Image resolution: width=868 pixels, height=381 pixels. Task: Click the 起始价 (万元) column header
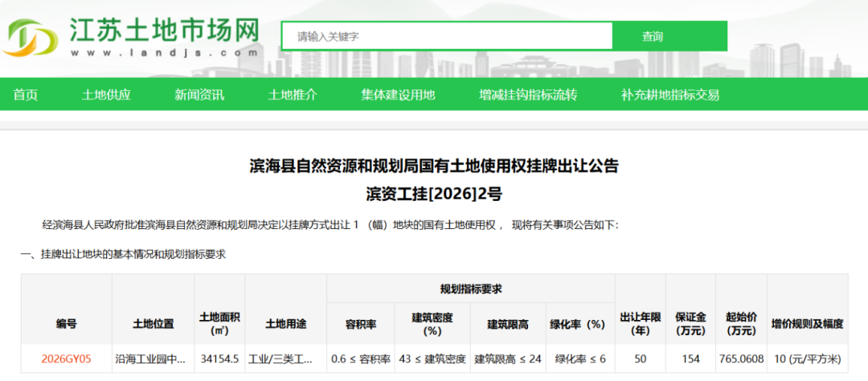739,324
